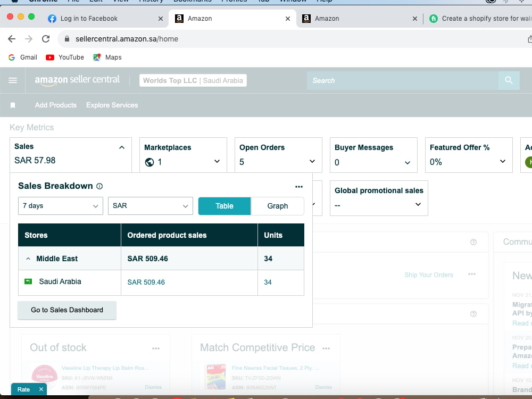Open options beside Ship Your Orders

471,274
